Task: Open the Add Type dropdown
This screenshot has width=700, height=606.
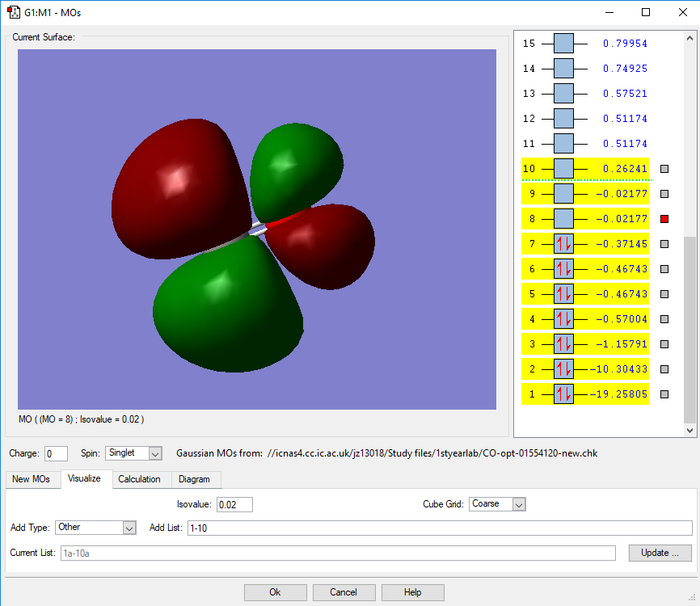Action: click(95, 528)
